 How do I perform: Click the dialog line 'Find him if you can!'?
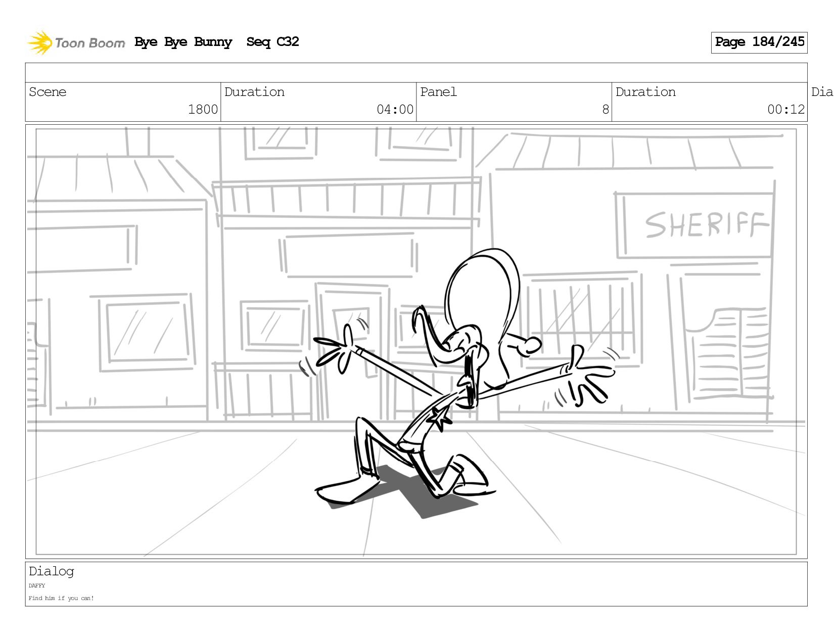[x=61, y=599]
